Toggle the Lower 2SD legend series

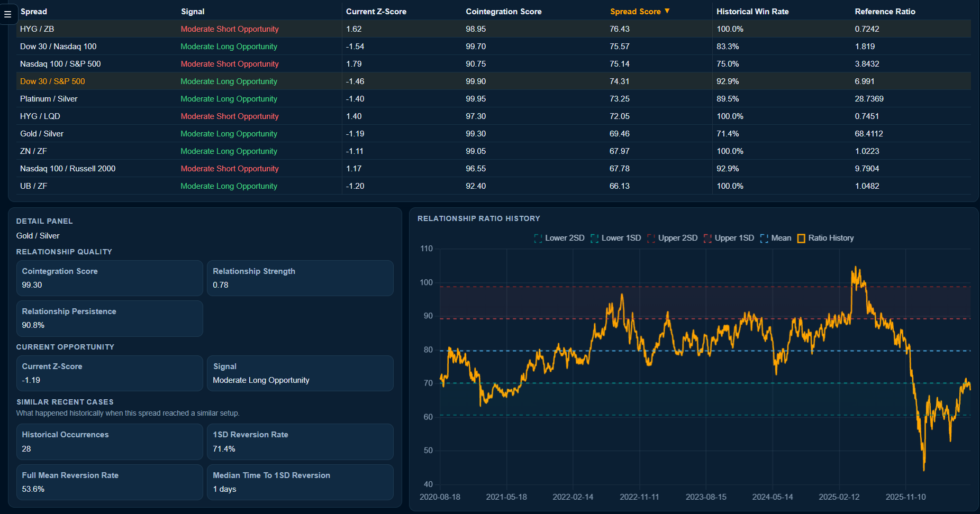[x=559, y=238]
